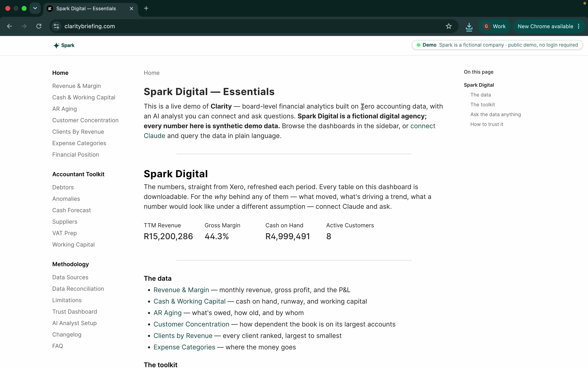Follow the connect Claude link in intro
Viewport: 588px width, 368px height.
(x=423, y=126)
